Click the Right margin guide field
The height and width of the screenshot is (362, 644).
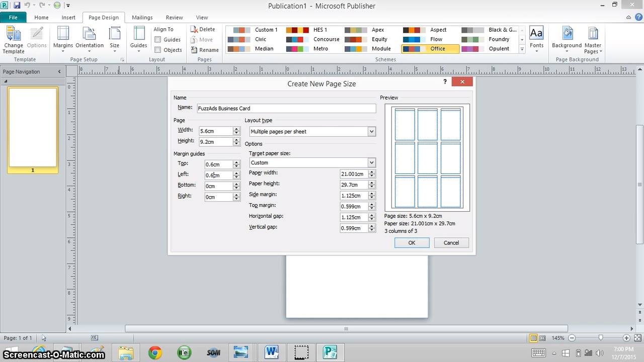click(x=219, y=197)
